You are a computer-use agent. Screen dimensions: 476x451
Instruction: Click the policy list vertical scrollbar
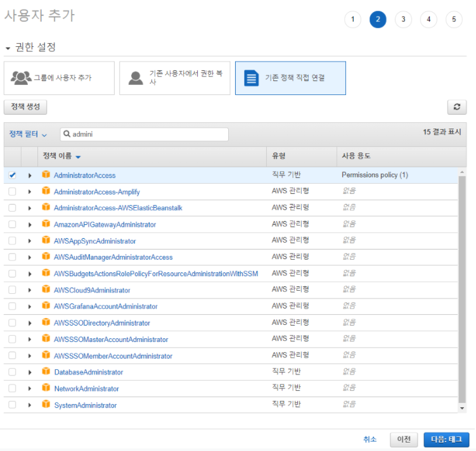tap(462, 289)
